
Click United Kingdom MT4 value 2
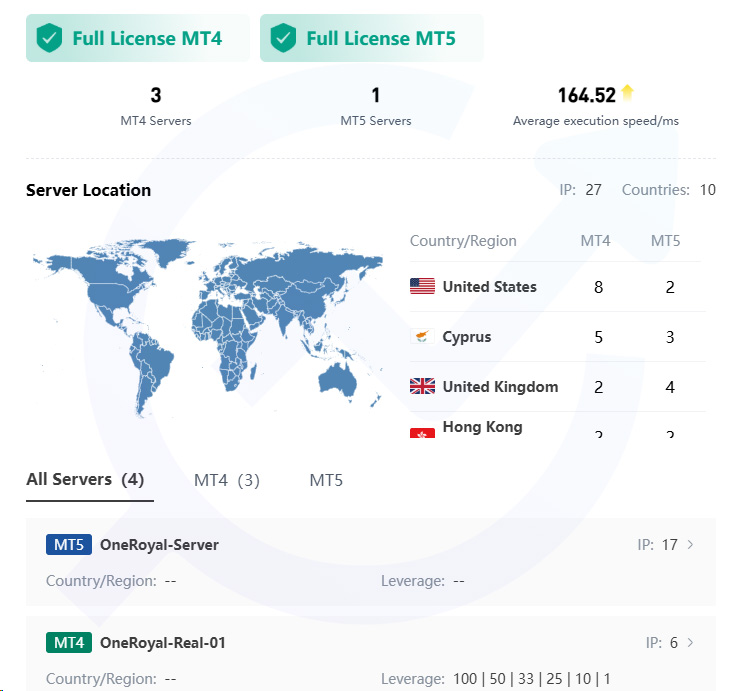pyautogui.click(x=598, y=387)
